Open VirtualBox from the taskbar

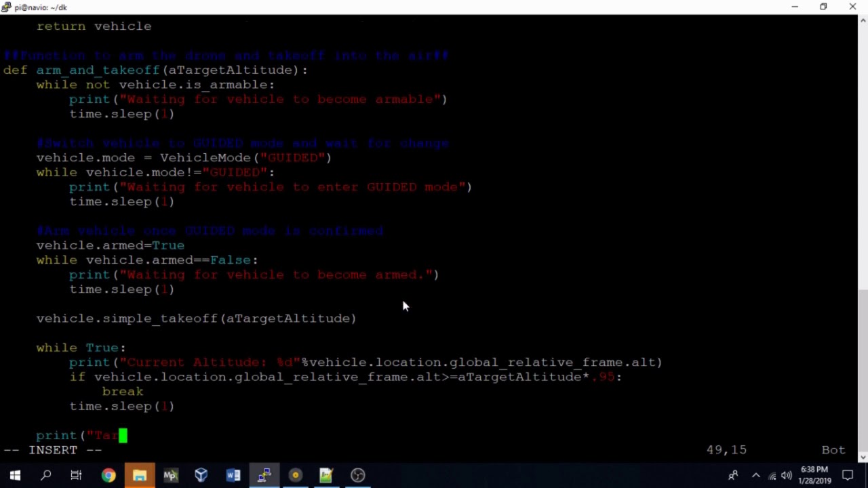click(201, 475)
